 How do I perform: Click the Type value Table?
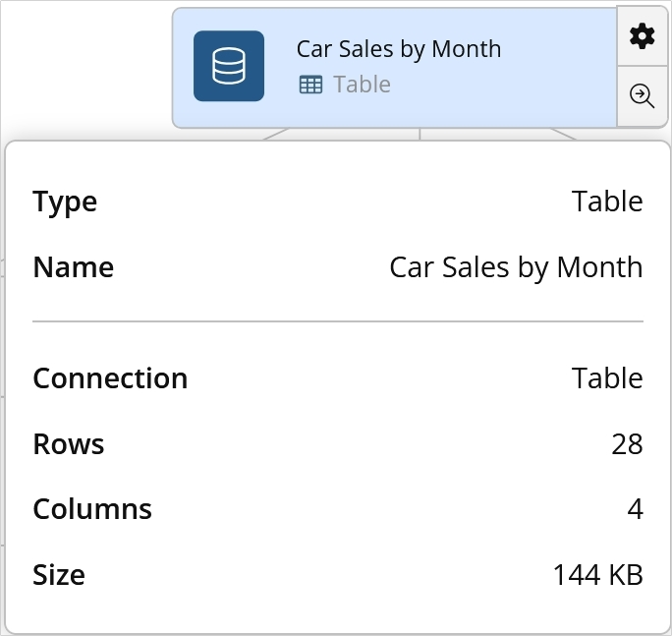click(x=607, y=202)
